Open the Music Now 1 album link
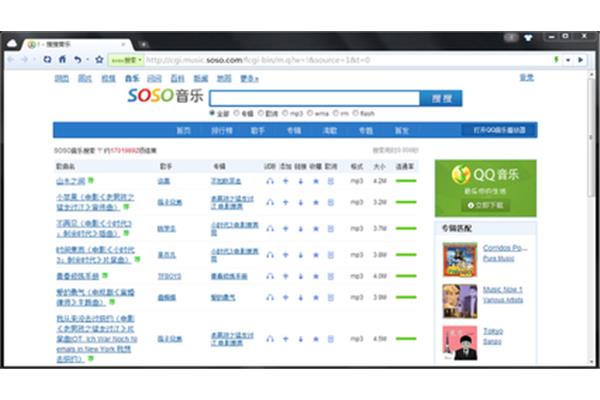Viewport: 600px width, 400px height. (x=502, y=290)
